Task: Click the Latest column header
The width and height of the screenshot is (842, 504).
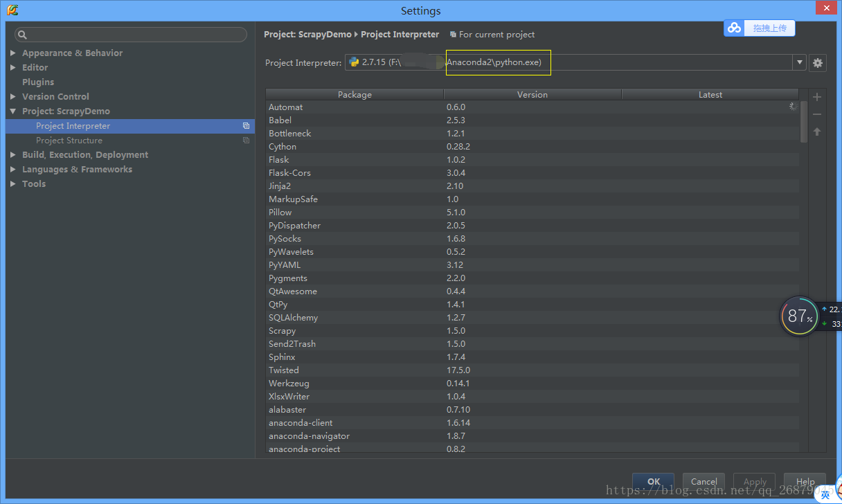Action: tap(710, 95)
